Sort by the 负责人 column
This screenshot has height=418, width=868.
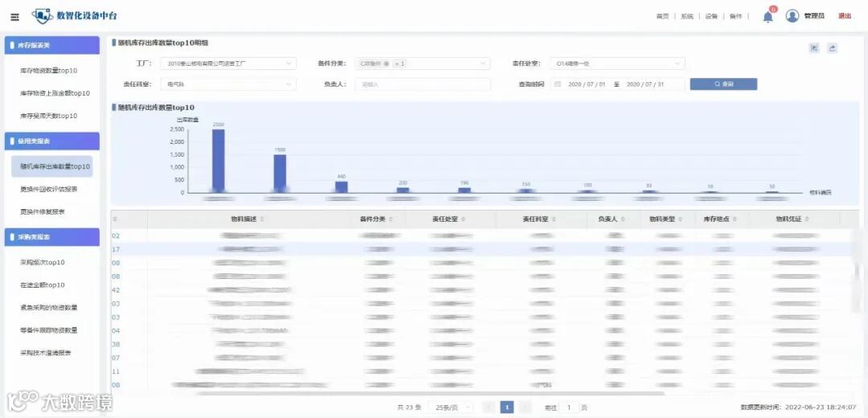[x=623, y=219]
